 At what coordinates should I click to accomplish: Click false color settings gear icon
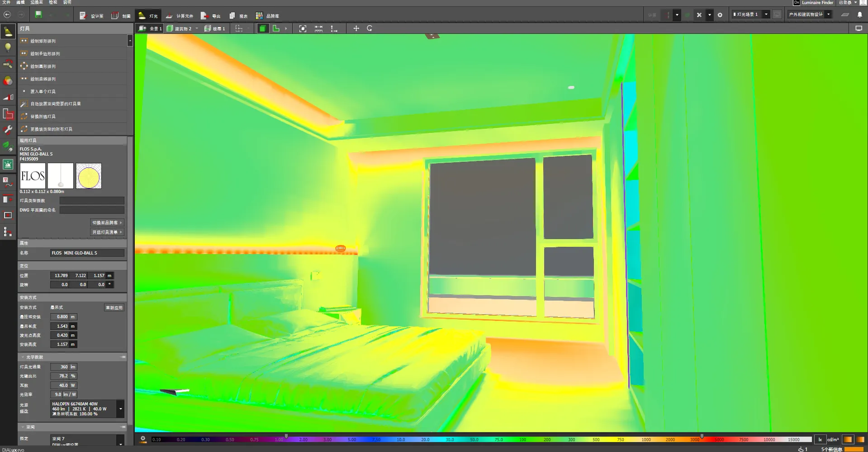[x=143, y=439]
